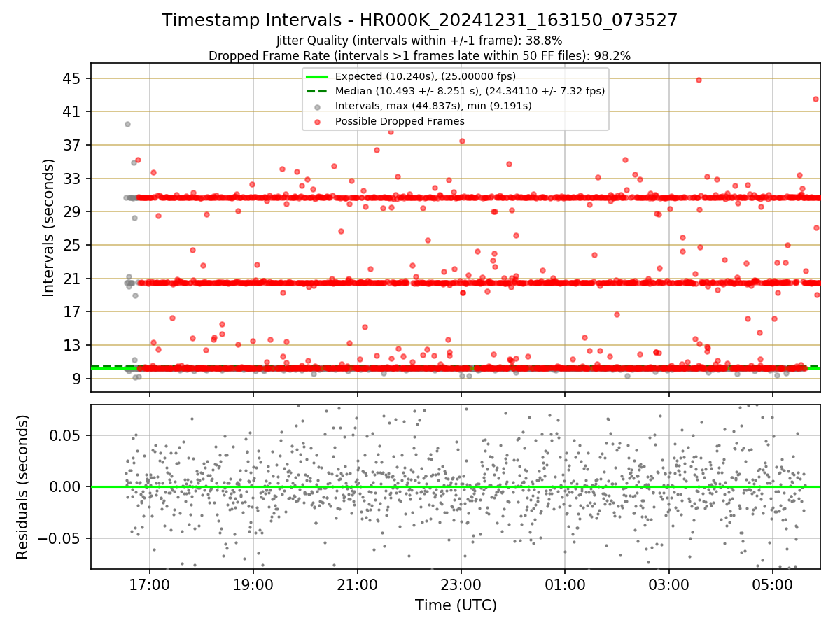Click the highest red outlier point near 45 seconds
Screen dimensions: 840x630
699,80
